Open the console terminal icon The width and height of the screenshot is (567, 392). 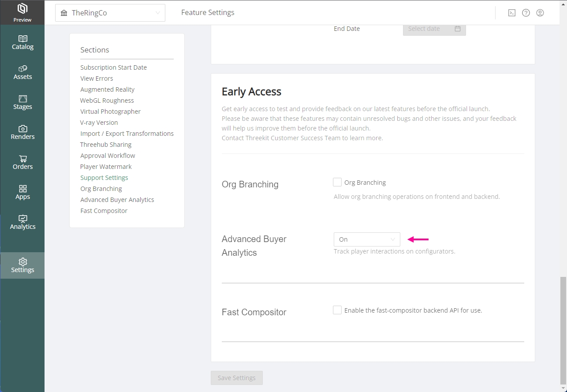(x=511, y=13)
